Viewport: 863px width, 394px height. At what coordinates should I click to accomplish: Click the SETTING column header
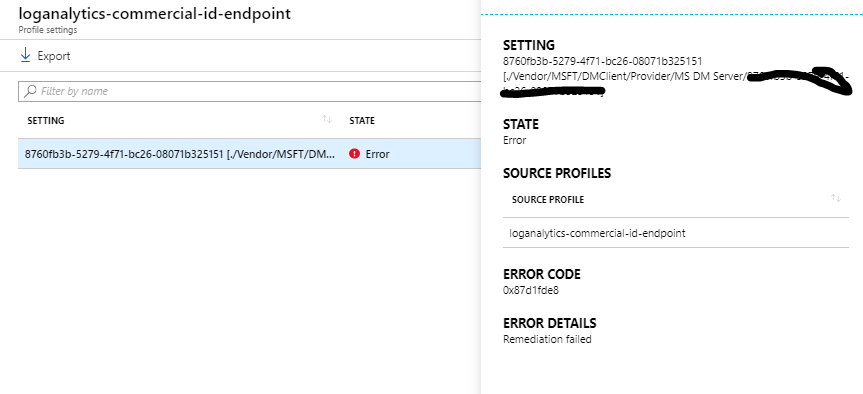click(46, 121)
